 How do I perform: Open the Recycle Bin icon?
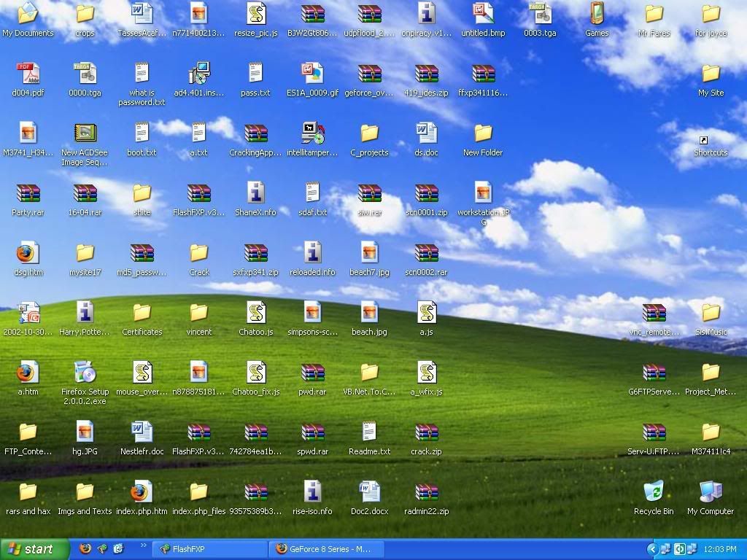[654, 492]
